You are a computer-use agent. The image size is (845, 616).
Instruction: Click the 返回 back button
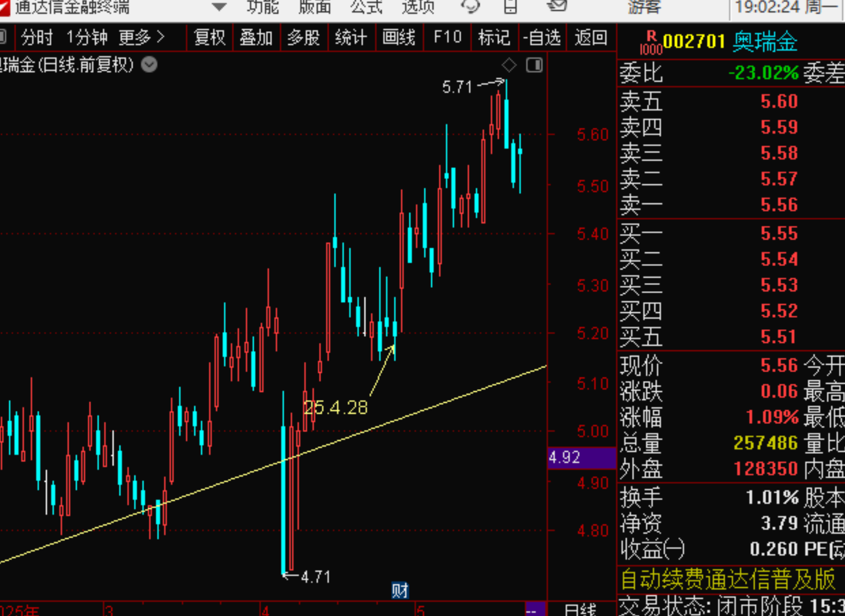(x=591, y=38)
